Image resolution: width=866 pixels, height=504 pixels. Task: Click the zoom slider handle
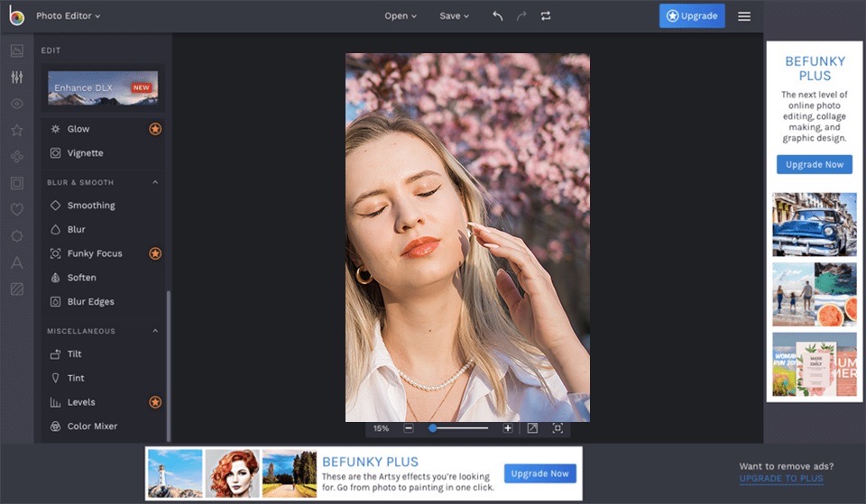tap(432, 428)
